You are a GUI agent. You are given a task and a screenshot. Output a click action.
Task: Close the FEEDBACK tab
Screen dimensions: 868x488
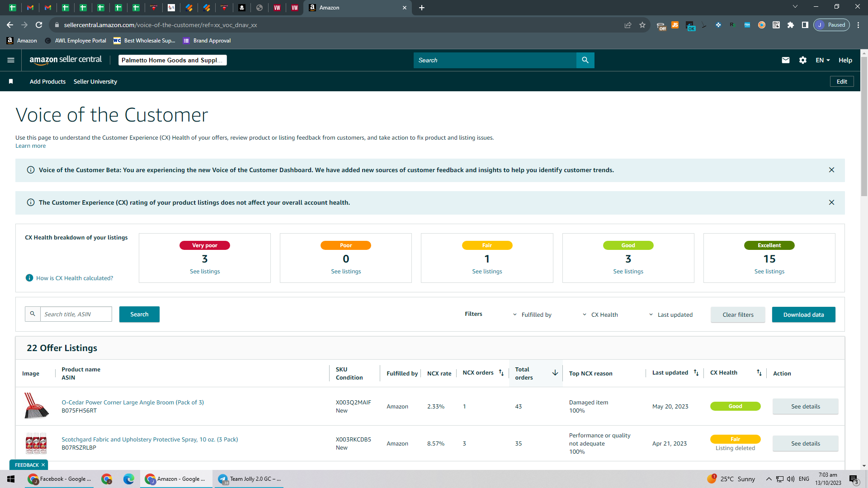[43, 465]
